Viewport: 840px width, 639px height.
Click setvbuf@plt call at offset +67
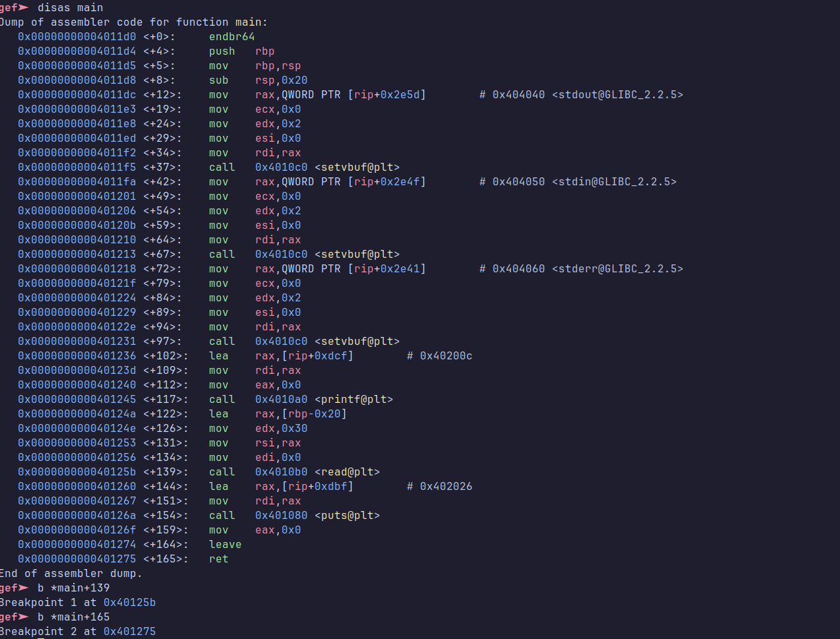point(327,254)
